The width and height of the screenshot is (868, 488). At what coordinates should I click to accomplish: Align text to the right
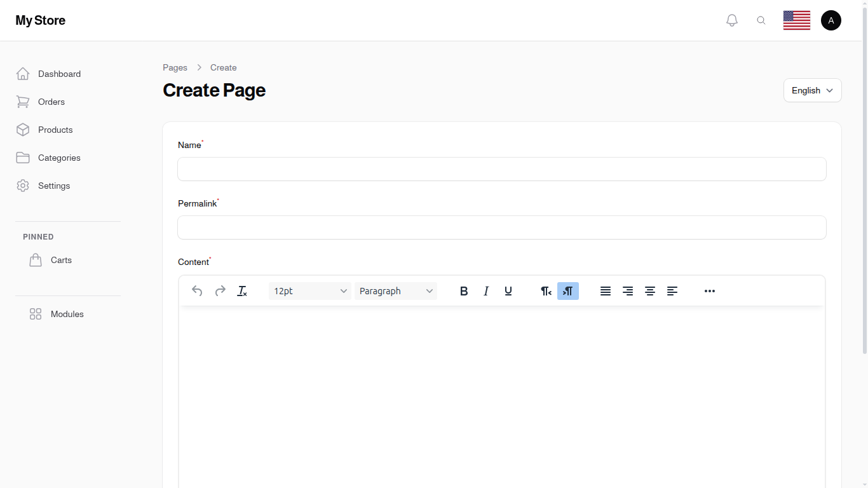click(x=628, y=290)
